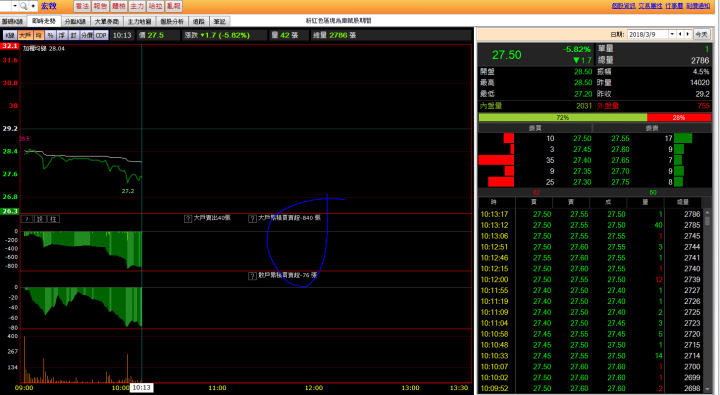Open the 個股分析 tab
The height and width of the screenshot is (395, 720).
pos(172,22)
